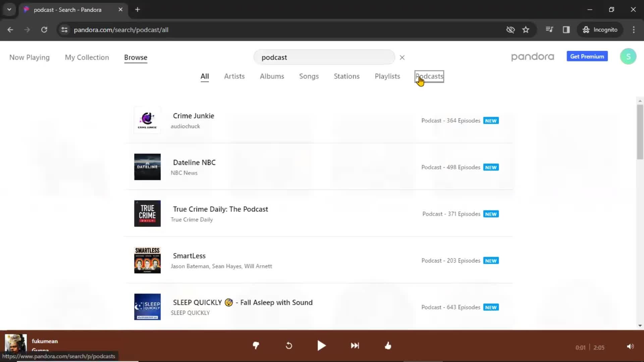The height and width of the screenshot is (362, 644).
Task: Filter results by Albums
Action: click(x=272, y=76)
